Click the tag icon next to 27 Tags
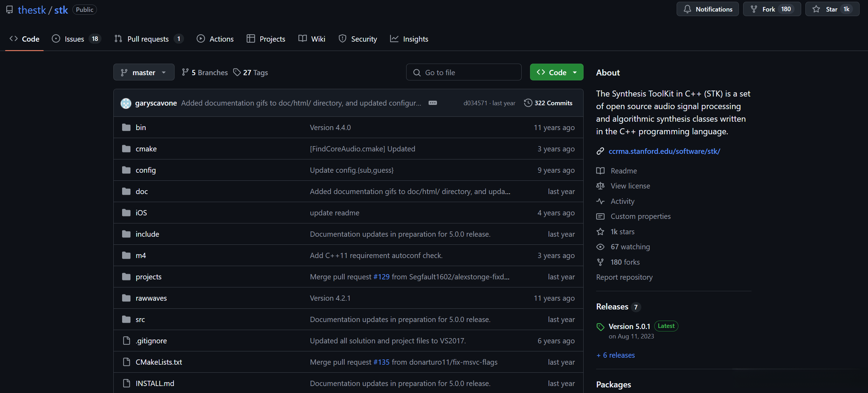Screen dimensions: 868x393 [237, 72]
